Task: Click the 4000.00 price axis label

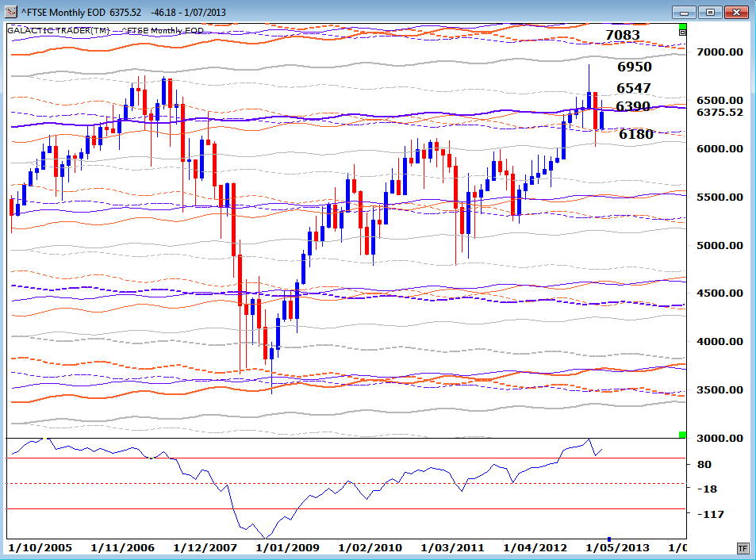Action: pyautogui.click(x=720, y=342)
